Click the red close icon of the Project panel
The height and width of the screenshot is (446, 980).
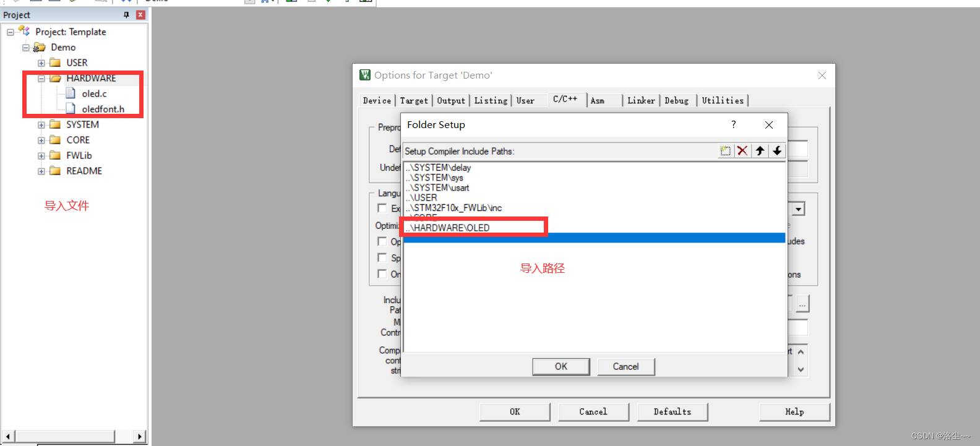click(x=140, y=15)
